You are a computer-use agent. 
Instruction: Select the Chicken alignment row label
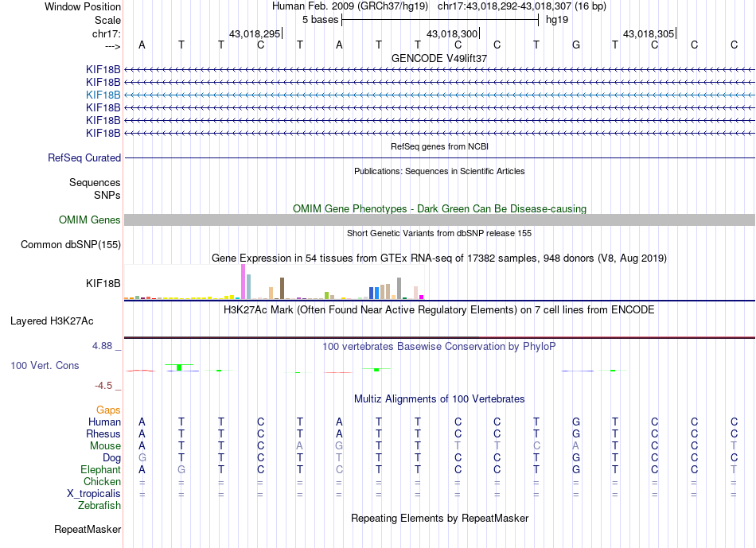click(102, 482)
